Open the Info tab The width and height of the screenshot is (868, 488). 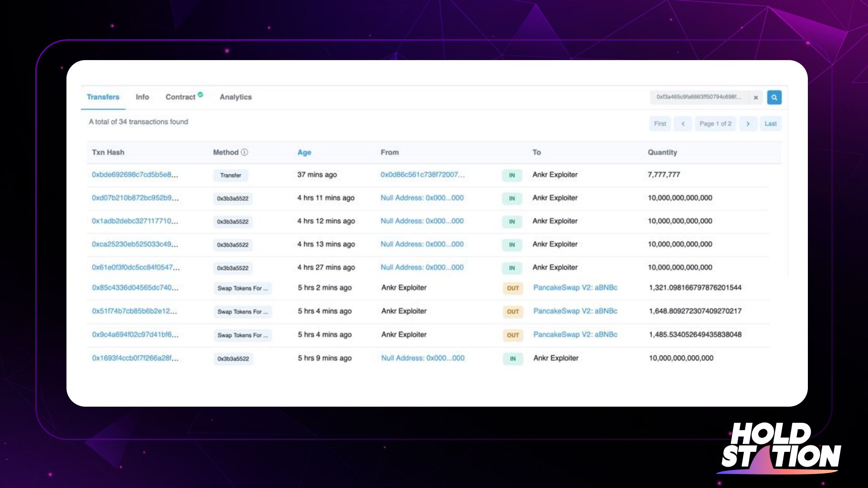(142, 97)
